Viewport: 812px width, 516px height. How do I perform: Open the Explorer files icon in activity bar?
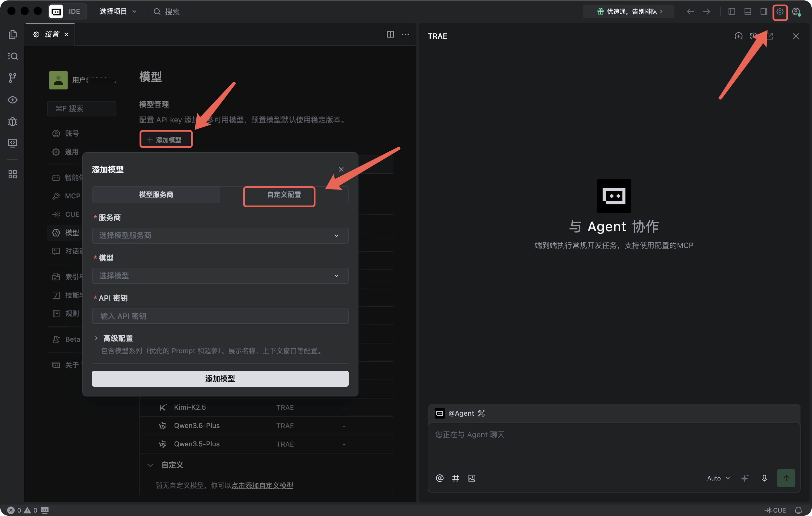pos(13,34)
